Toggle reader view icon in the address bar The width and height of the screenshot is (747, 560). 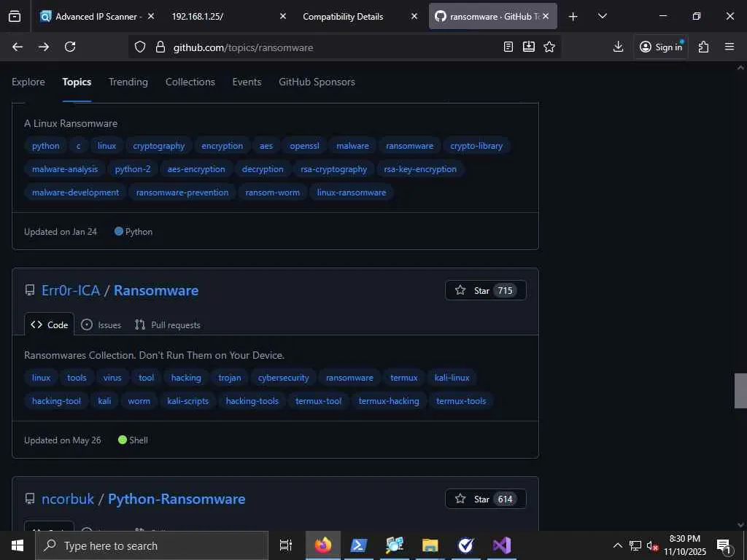pyautogui.click(x=508, y=47)
